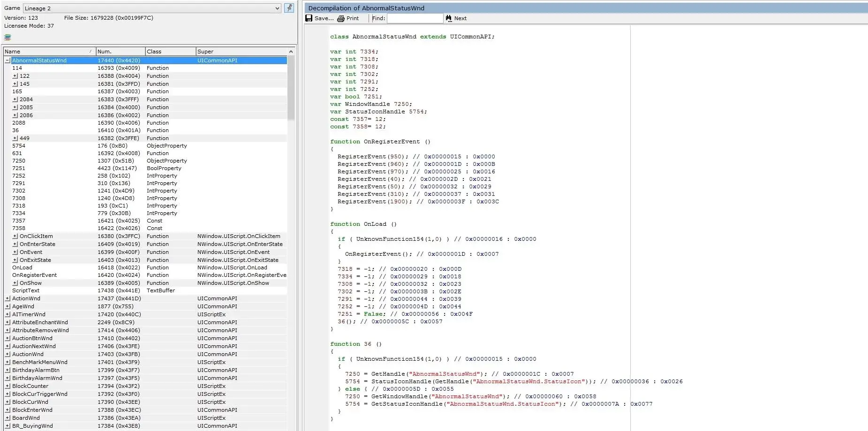This screenshot has width=868, height=431.
Task: Expand the AITimerWnd class node
Action: [8, 314]
